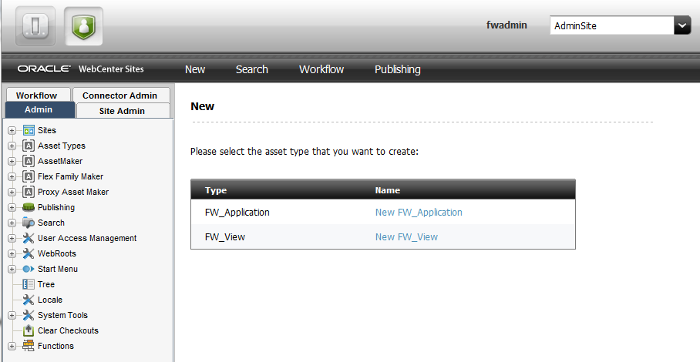The height and width of the screenshot is (362, 700).
Task: Open the New FW_Application link
Action: click(419, 212)
